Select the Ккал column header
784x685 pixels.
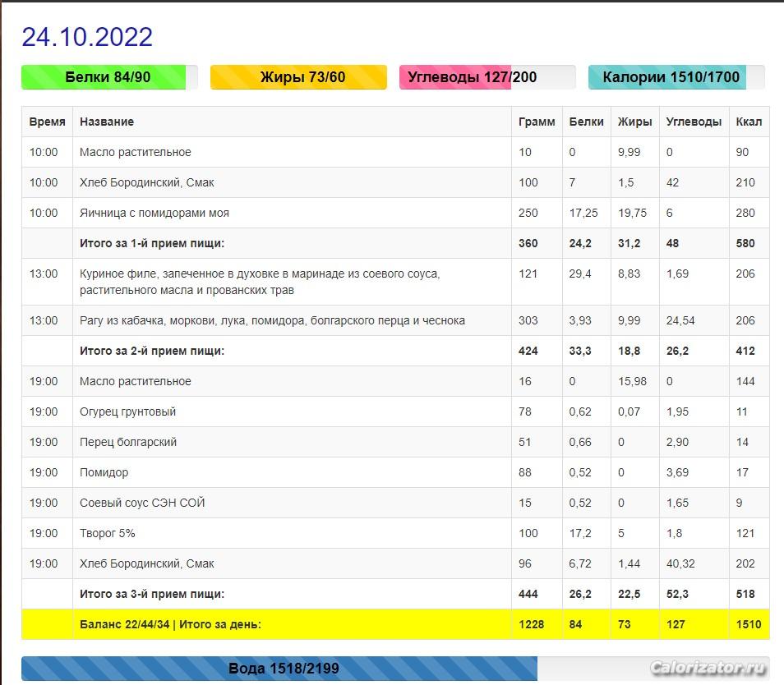[749, 122]
